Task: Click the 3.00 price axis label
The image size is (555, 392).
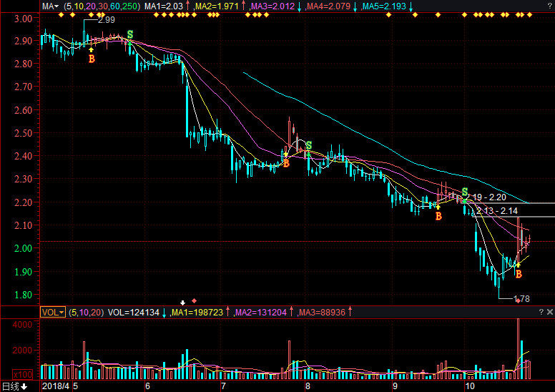Action: pos(23,19)
